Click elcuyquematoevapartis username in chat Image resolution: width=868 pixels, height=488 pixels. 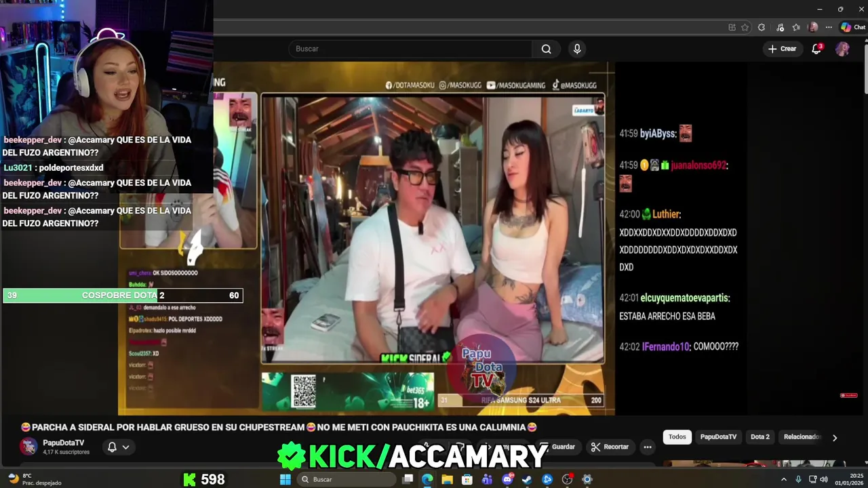tap(685, 298)
